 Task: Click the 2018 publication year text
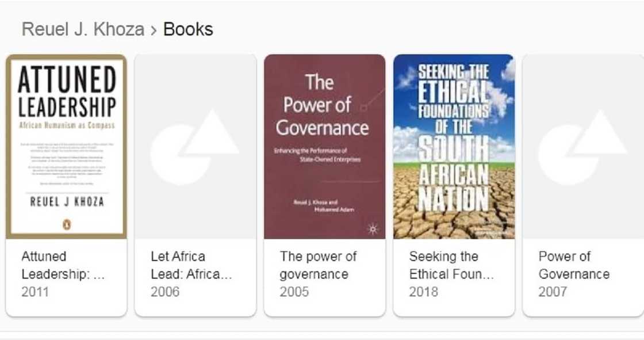[423, 292]
